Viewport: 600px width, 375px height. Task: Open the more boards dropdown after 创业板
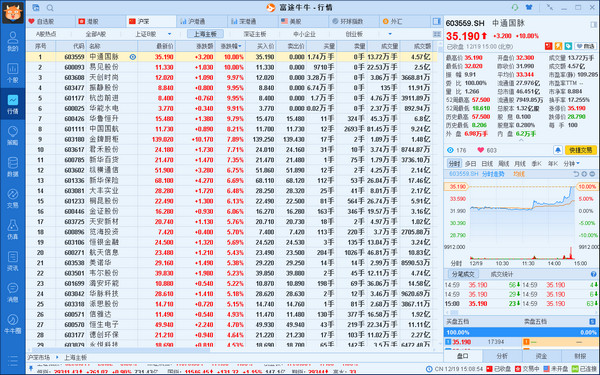click(390, 34)
